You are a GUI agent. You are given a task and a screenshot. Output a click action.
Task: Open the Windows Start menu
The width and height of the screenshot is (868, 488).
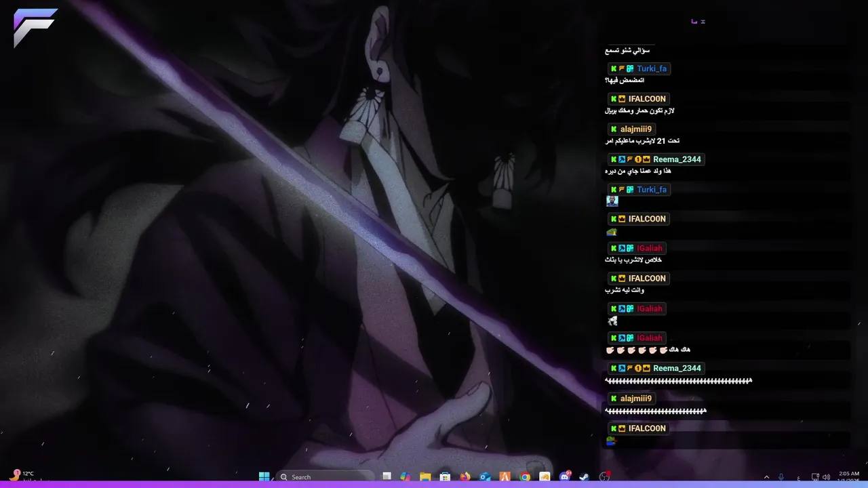[264, 476]
